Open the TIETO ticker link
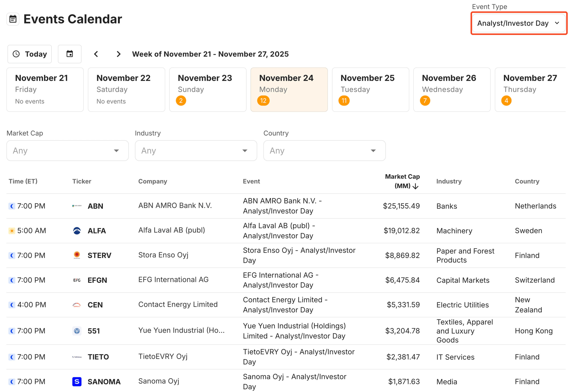The height and width of the screenshot is (392, 571). click(98, 357)
